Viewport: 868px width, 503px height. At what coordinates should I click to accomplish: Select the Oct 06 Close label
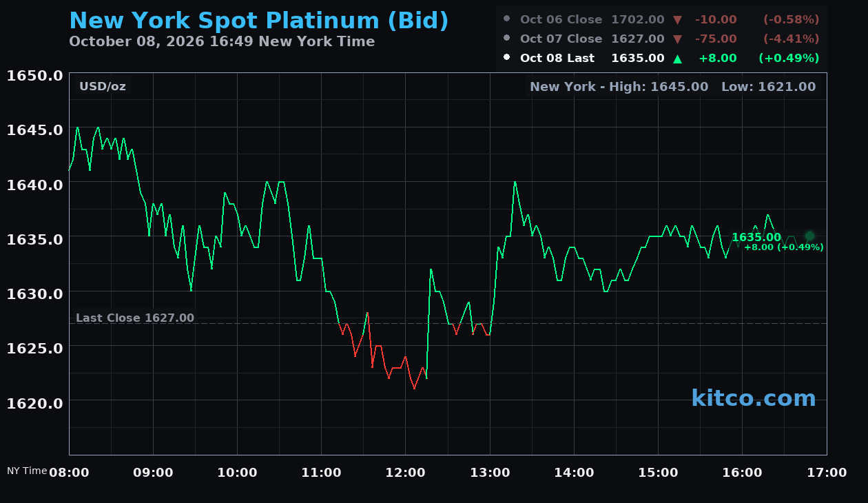561,20
